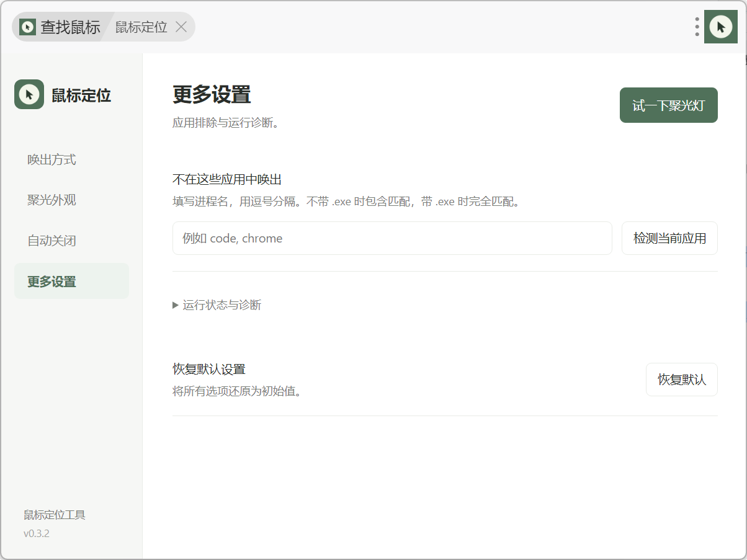Click the 检测当前应用 button

coord(669,238)
